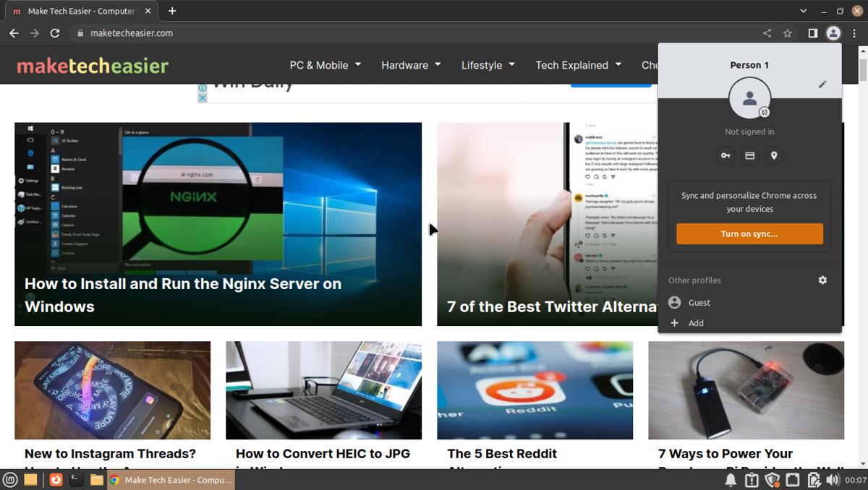
Task: Click the tab search chevron near window controls
Action: (x=803, y=11)
